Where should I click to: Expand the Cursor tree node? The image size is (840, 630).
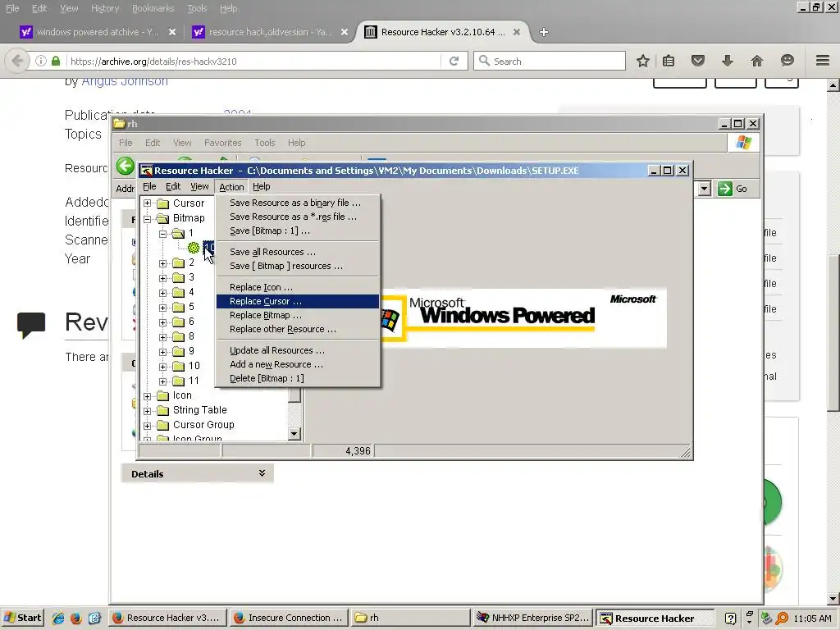[x=148, y=203]
